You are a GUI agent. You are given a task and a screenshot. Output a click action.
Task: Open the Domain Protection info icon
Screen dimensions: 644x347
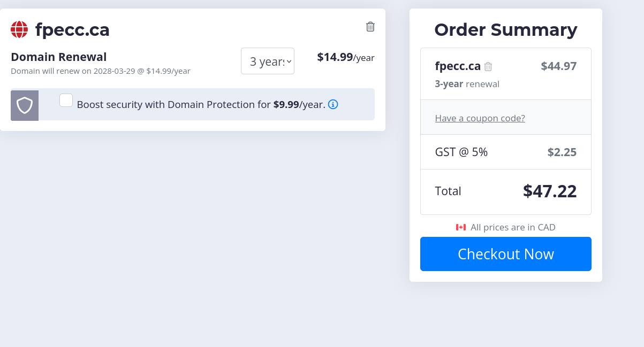(x=333, y=104)
